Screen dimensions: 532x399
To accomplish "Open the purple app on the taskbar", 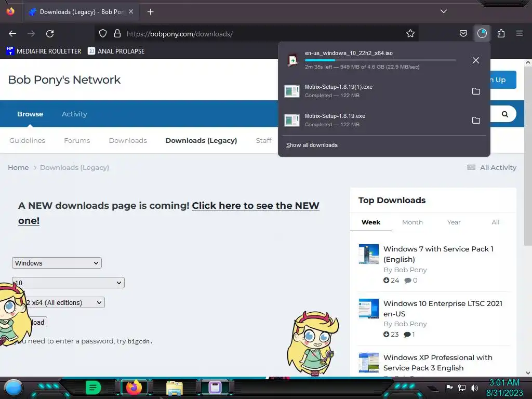I will point(215,388).
